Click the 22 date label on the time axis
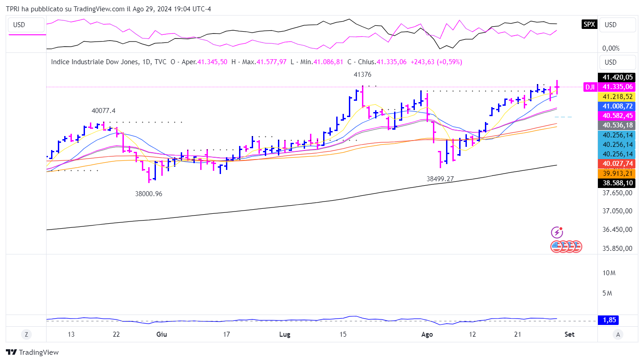The width and height of the screenshot is (644, 362). (117, 334)
